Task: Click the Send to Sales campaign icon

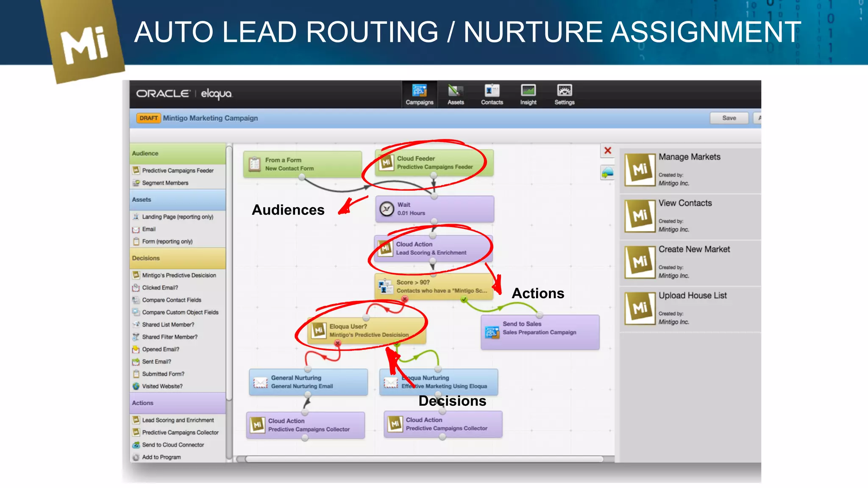Action: click(x=492, y=332)
